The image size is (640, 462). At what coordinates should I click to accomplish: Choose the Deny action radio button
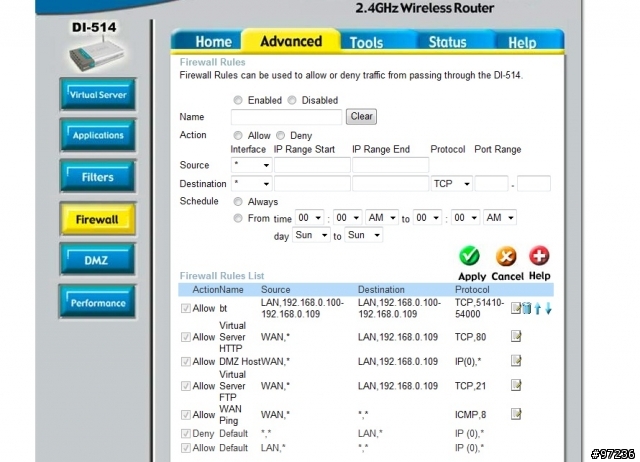point(280,135)
